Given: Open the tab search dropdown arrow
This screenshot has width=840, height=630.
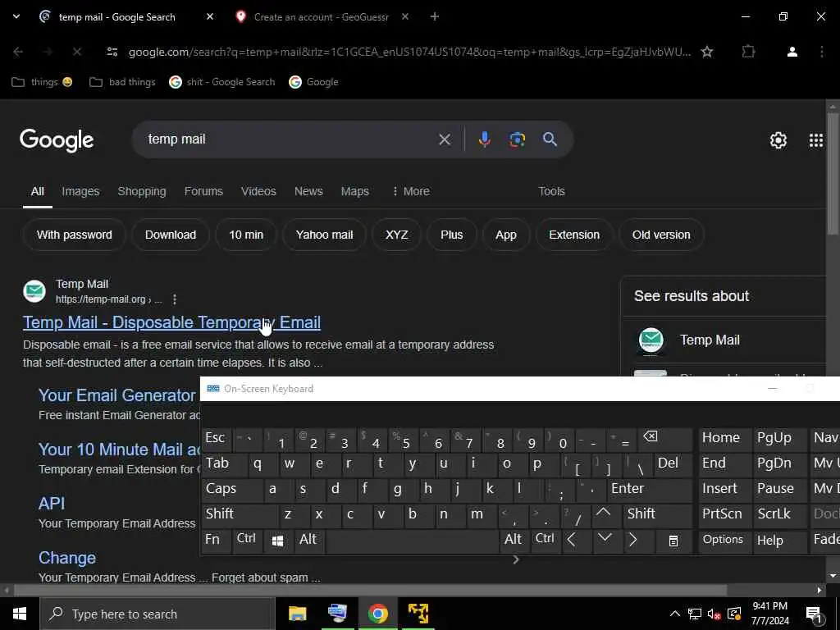Looking at the screenshot, I should pyautogui.click(x=16, y=16).
